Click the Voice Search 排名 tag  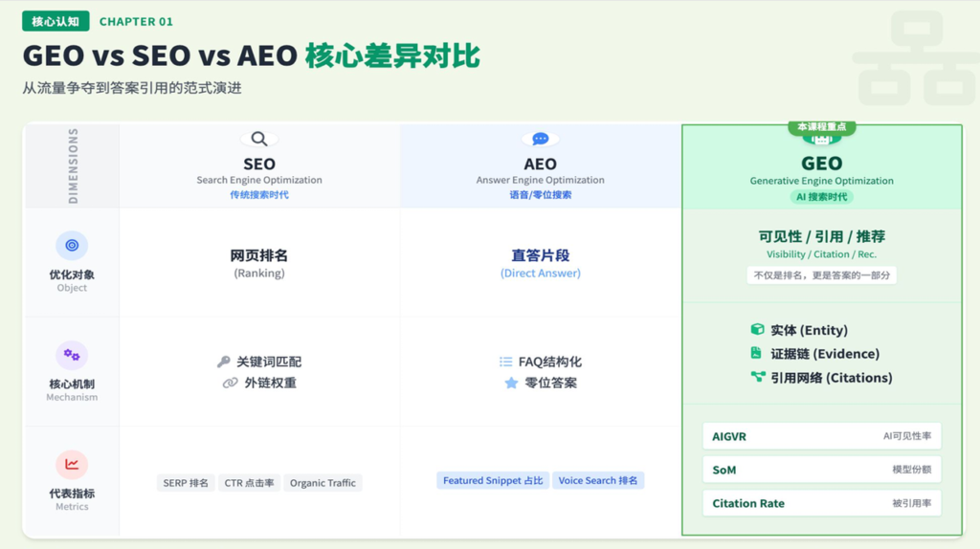[x=598, y=480]
